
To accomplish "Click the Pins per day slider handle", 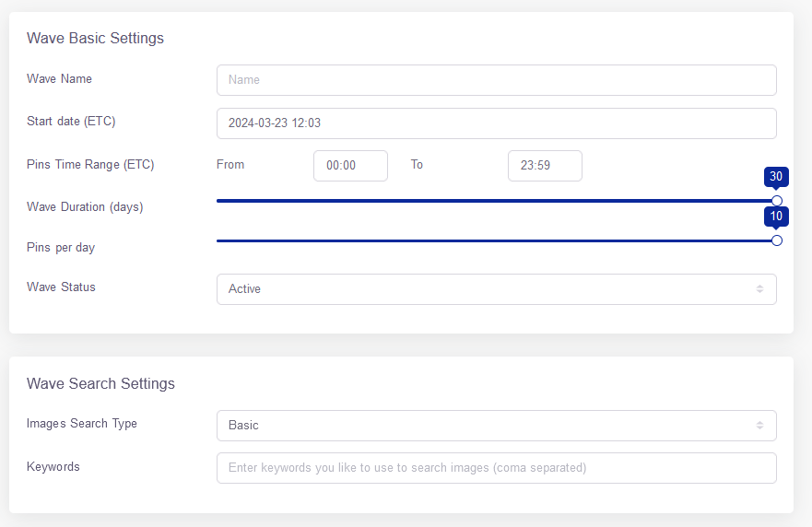I will [777, 240].
